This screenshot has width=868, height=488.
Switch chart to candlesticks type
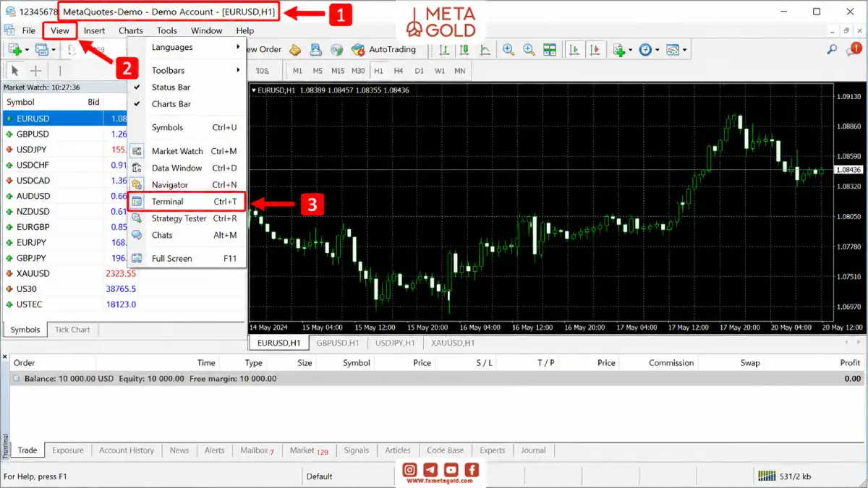pos(465,50)
